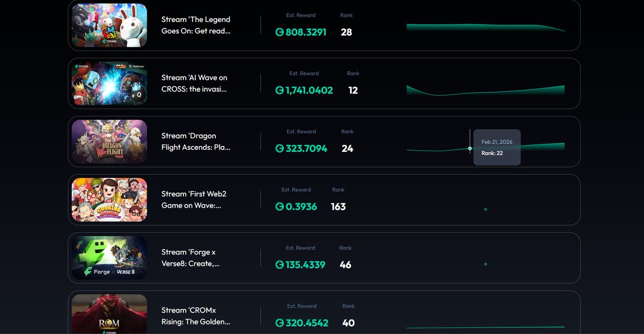Click the token icon beside 320.4542
Screen dimensions: 644x334
pos(279,323)
